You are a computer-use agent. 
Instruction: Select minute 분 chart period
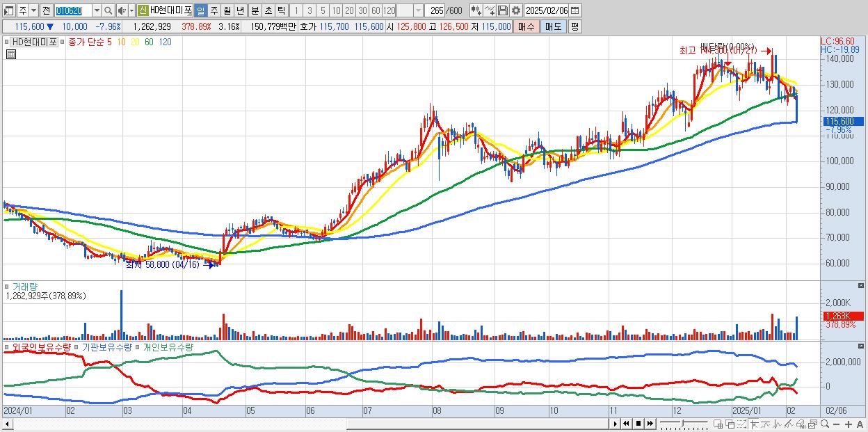(255, 10)
